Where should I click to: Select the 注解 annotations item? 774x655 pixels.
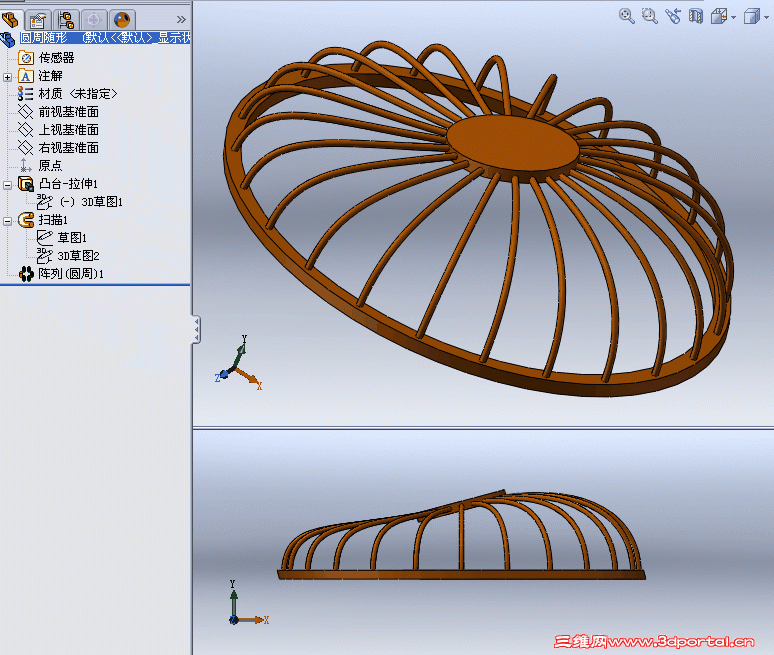point(50,76)
